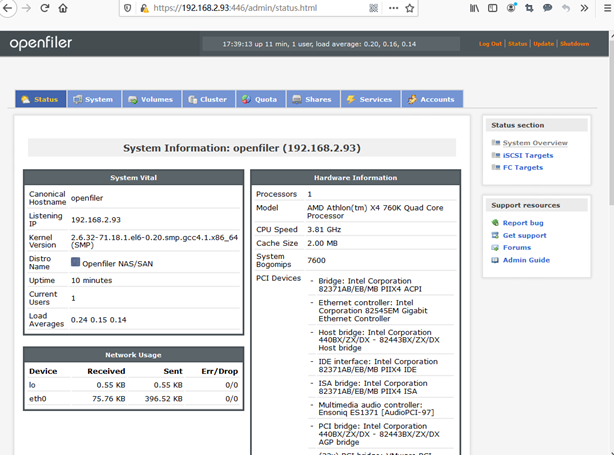The image size is (614, 455).
Task: Click the openfiler logo
Action: coord(41,43)
